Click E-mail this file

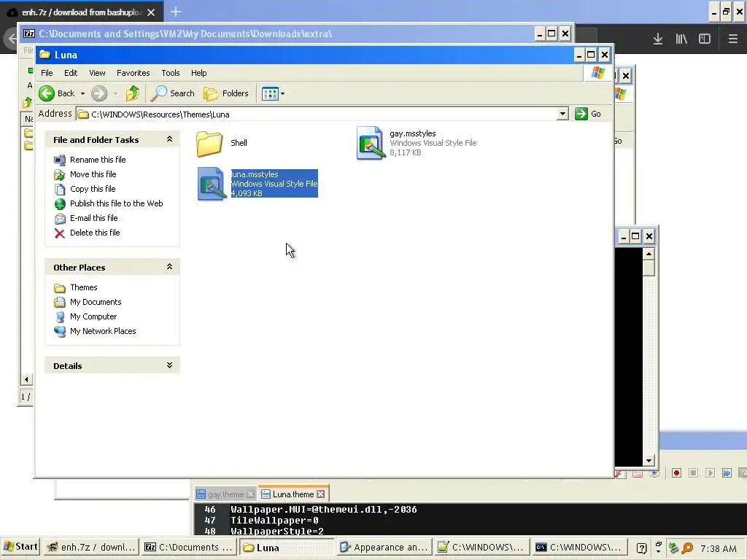[94, 218]
